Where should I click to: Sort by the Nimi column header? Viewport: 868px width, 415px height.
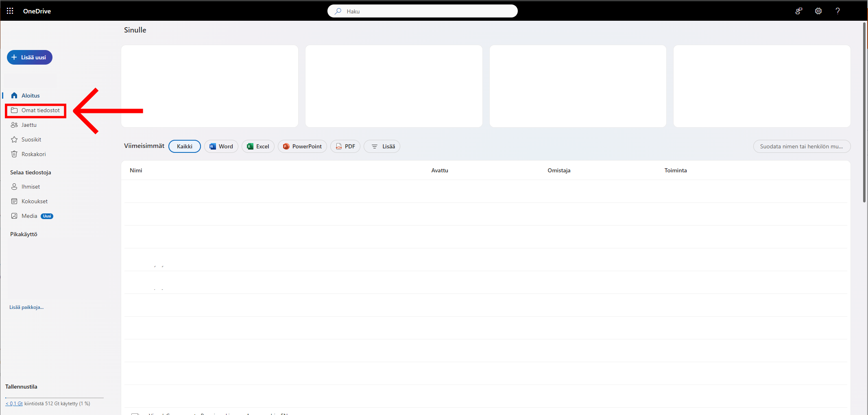[x=136, y=170]
